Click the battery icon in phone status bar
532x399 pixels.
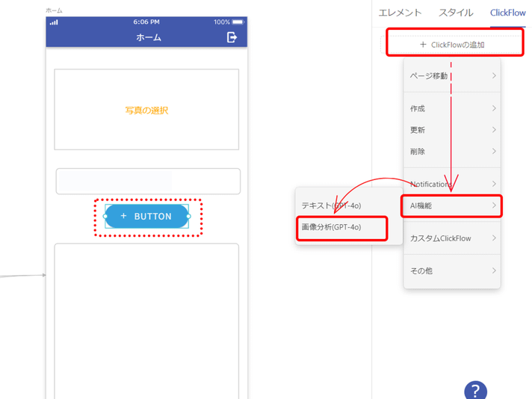tap(238, 22)
